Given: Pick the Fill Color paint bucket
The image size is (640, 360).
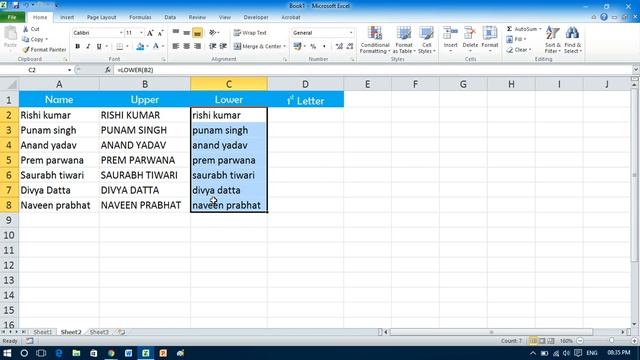Looking at the screenshot, I should [140, 47].
